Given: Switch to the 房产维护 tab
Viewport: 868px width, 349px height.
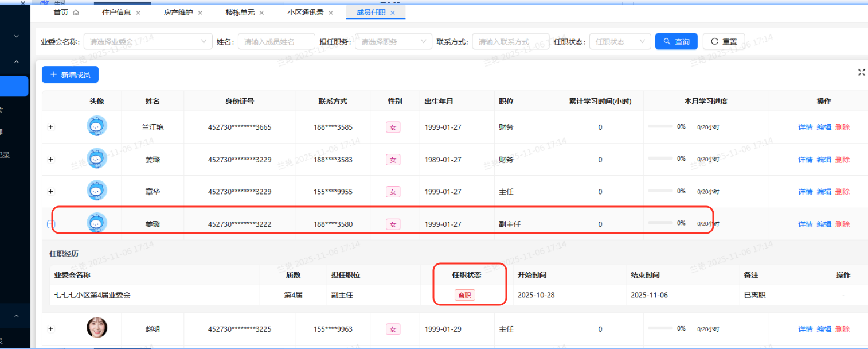Looking at the screenshot, I should 178,13.
